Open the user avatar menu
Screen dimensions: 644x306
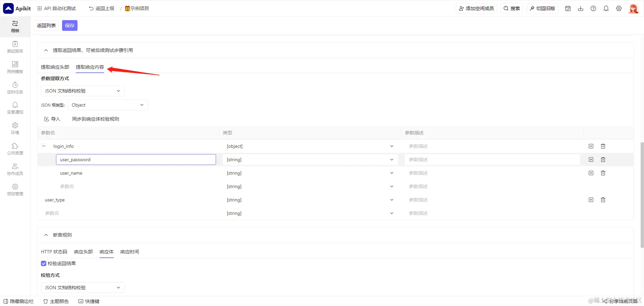634,8
